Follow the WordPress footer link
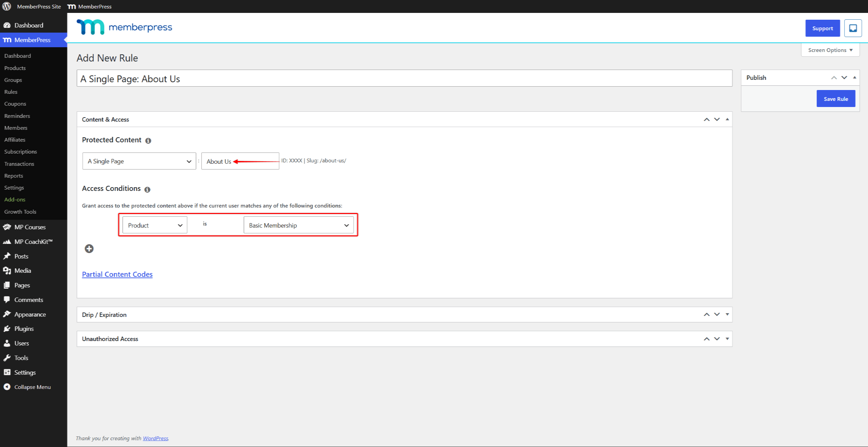Screen dimensions: 868x447 [155, 438]
